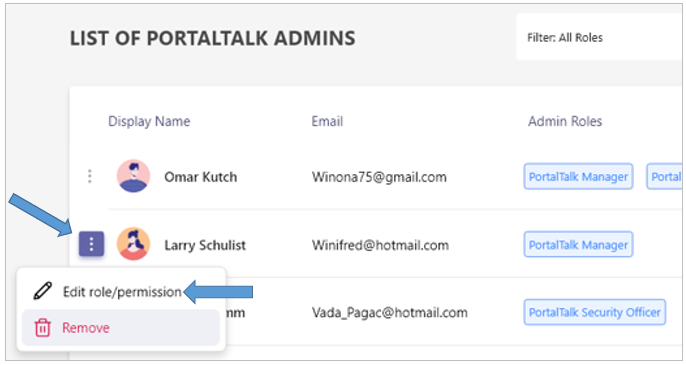686x365 pixels.
Task: Click the Email column header
Action: (327, 121)
